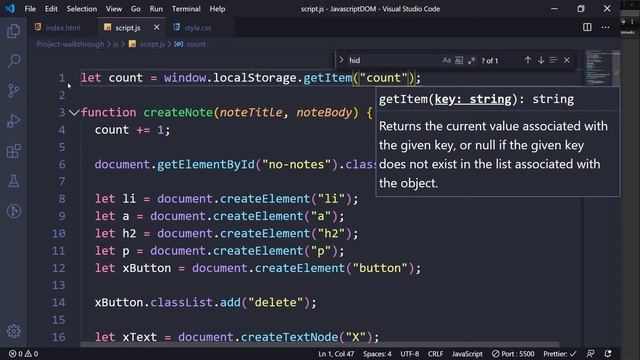Image resolution: width=640 pixels, height=360 pixels.
Task: Click the split editor right icon
Action: (587, 27)
